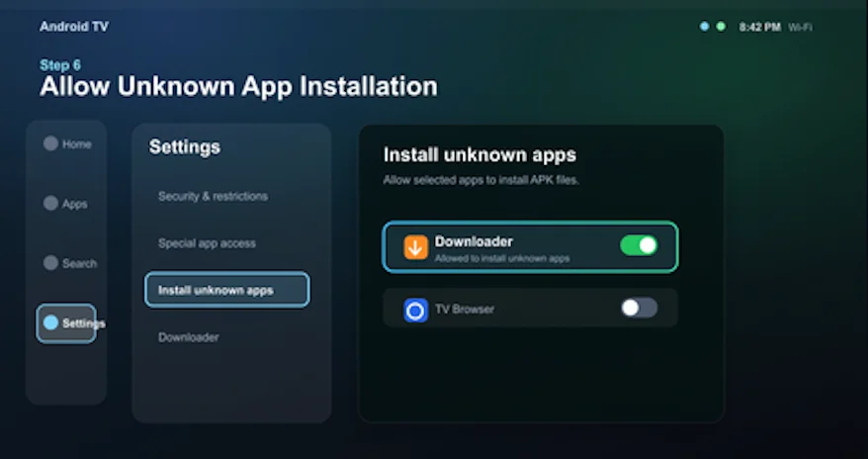868x459 pixels.
Task: Toggle the Downloader unknown apps switch
Action: pos(639,245)
